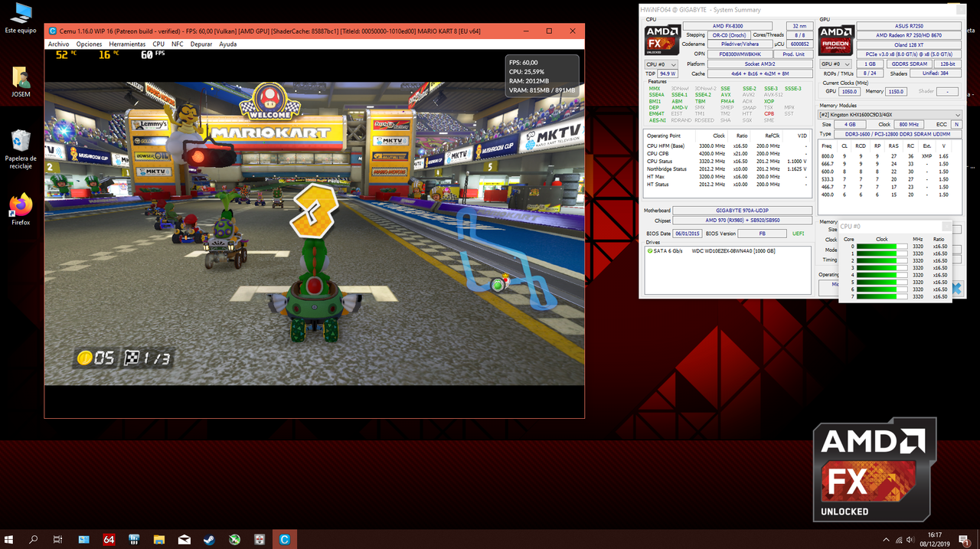Click the Northbridge Status row
Image resolution: width=980 pixels, height=549 pixels.
click(727, 168)
